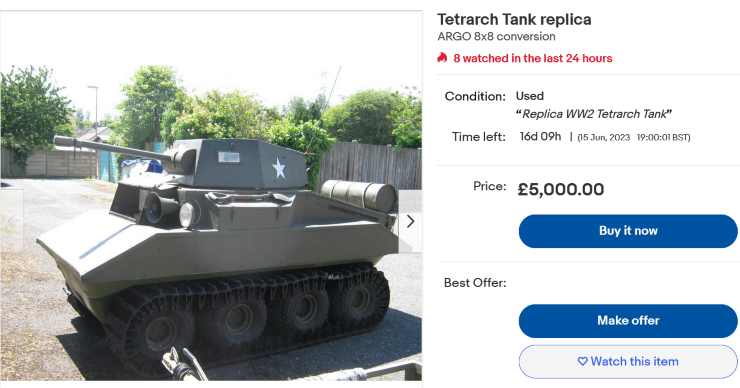Click the next image arrow on photo
The width and height of the screenshot is (740, 388).
tap(411, 221)
